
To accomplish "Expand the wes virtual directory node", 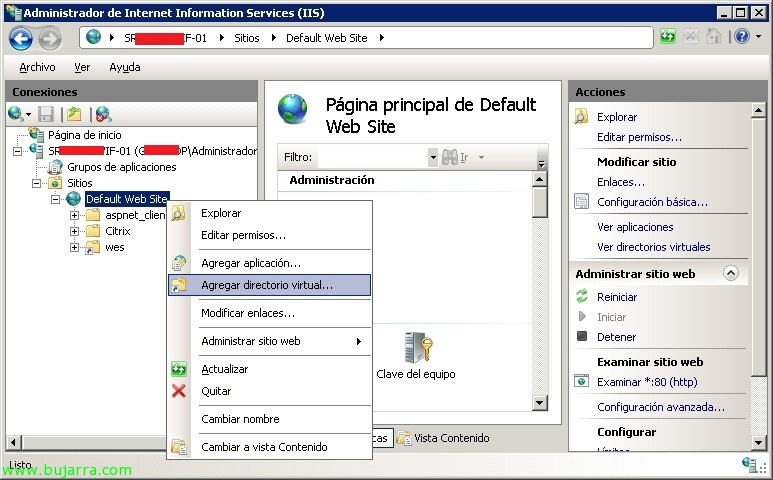I will (x=74, y=247).
